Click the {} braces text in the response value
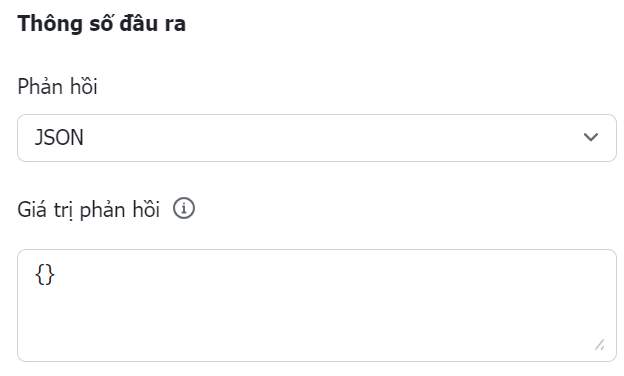 [45, 275]
